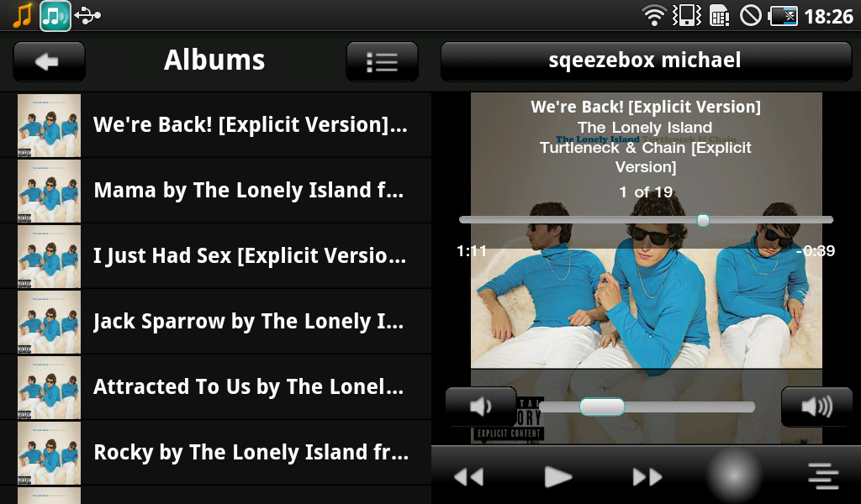
Task: Select player sqeezebox michael
Action: coord(646,61)
